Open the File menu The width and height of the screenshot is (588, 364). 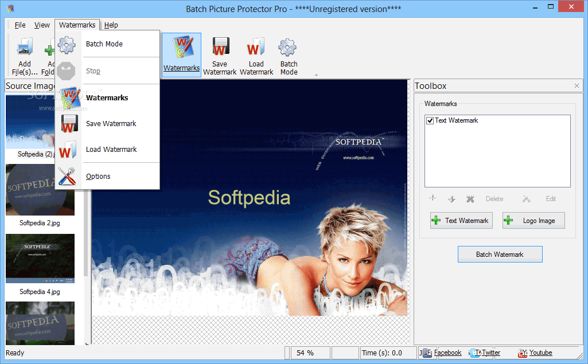click(20, 25)
